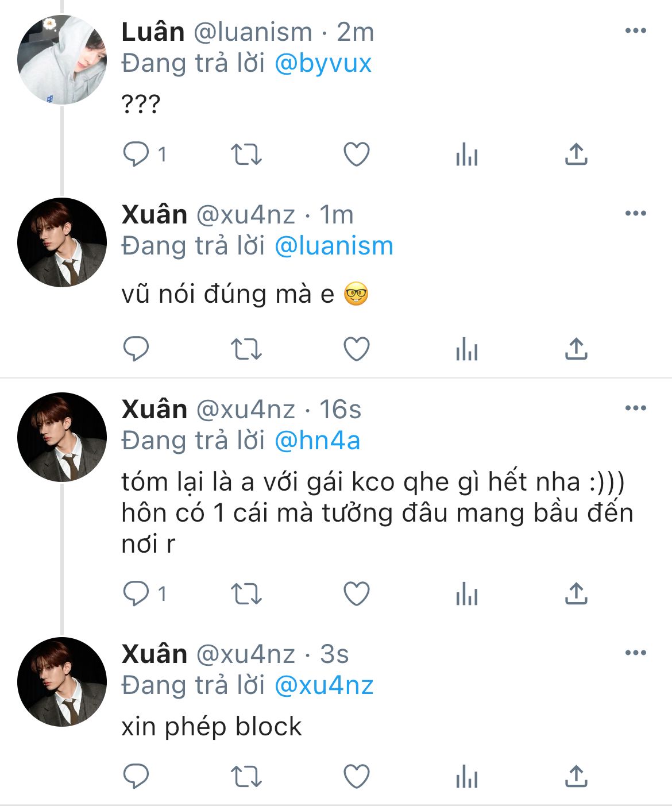Viewport: 672px width, 806px height.
Task: Reply to the "xin phép block" tweet
Action: click(x=136, y=777)
